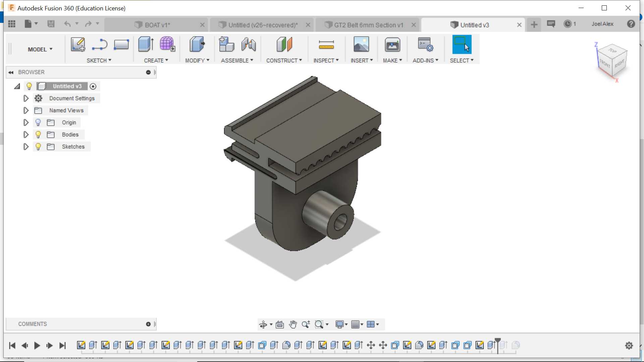Image resolution: width=644 pixels, height=362 pixels.
Task: Expand the Bodies tree folder
Action: [x=26, y=134]
